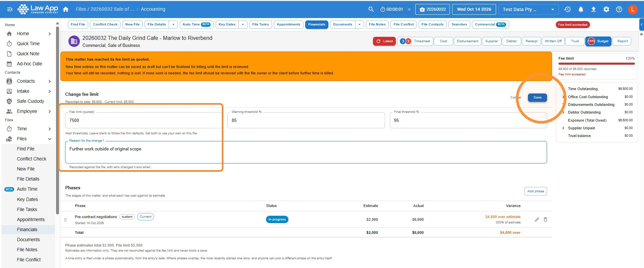This screenshot has width=644, height=268.
Task: Expand the Key Dates dropdown arrow
Action: point(243,24)
